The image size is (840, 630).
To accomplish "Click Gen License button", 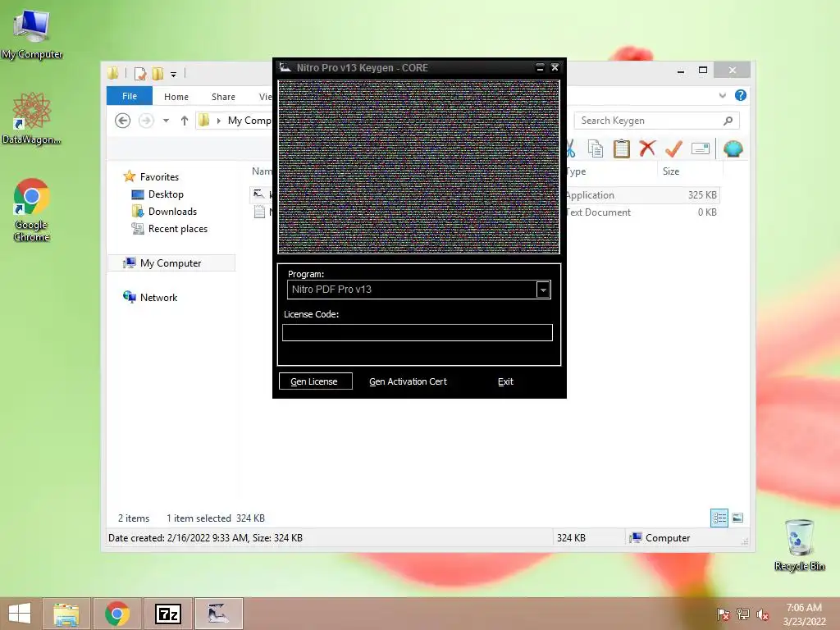I will tap(316, 381).
